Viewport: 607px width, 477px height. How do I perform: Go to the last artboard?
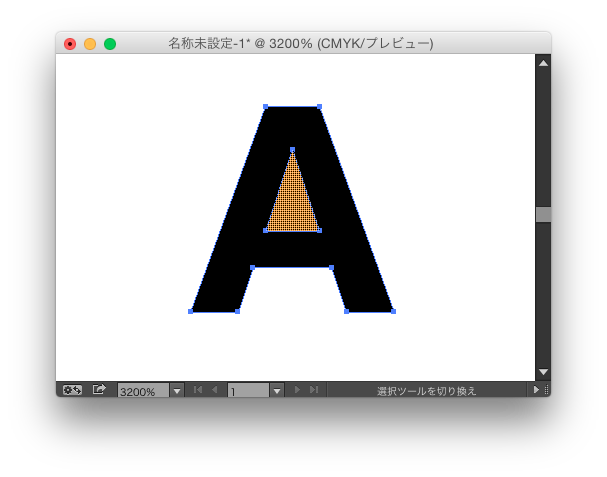[314, 389]
